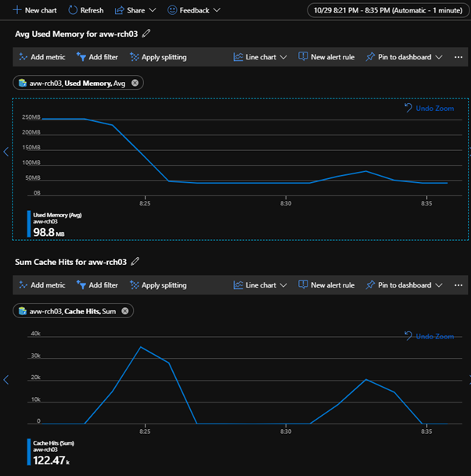Screen dimensions: 471x476
Task: Open the Share dropdown menu
Action: click(x=135, y=10)
